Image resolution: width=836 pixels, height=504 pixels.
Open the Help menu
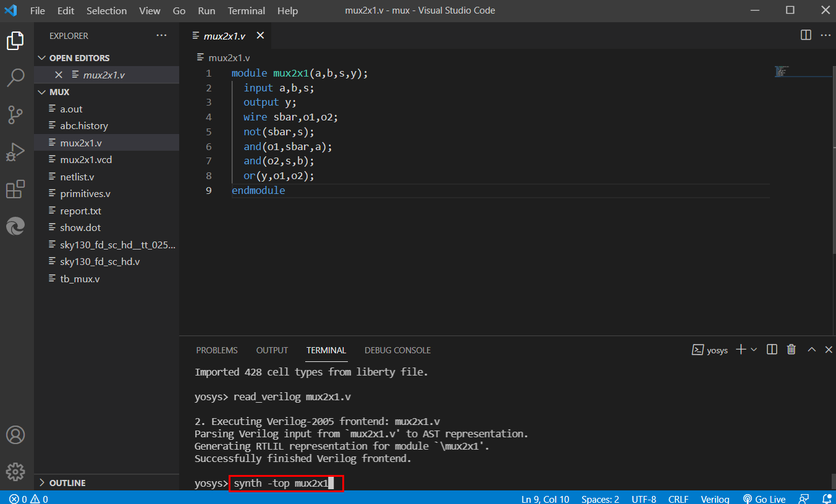pyautogui.click(x=287, y=10)
